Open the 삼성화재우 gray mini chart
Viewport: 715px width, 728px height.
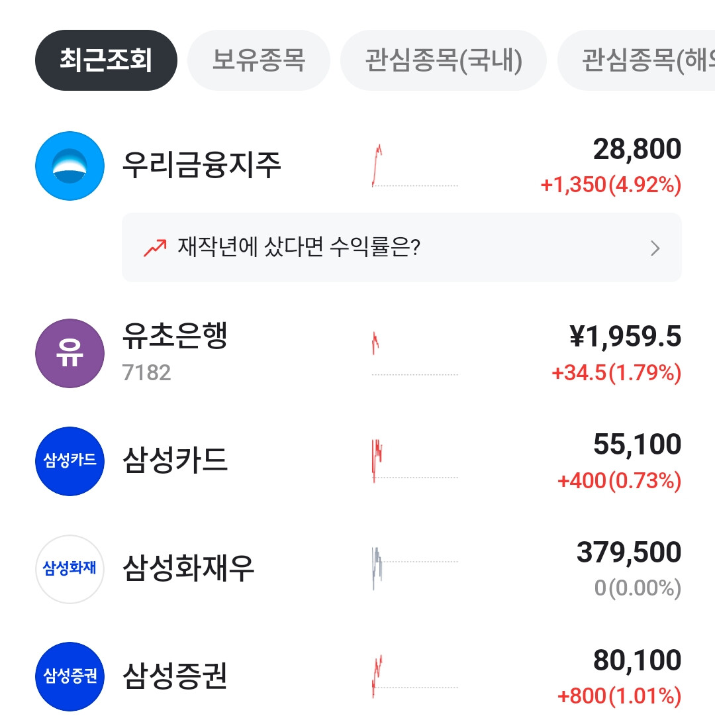414,568
